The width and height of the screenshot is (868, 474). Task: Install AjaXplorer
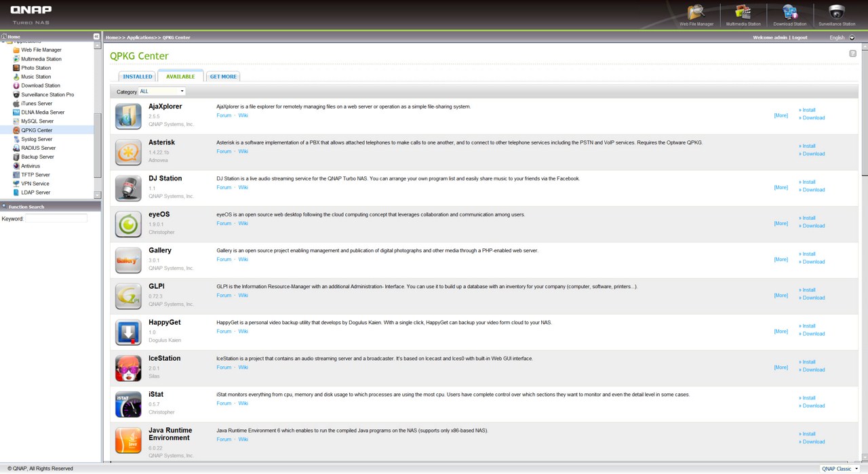[808, 110]
